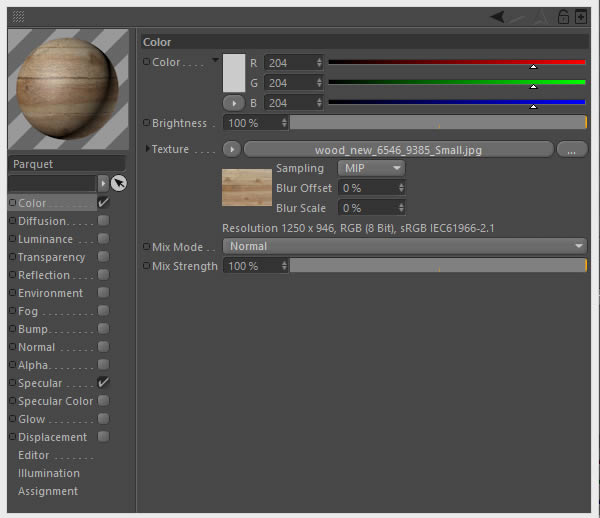Click the Parquet material name field
Image resolution: width=600 pixels, height=518 pixels.
click(67, 164)
